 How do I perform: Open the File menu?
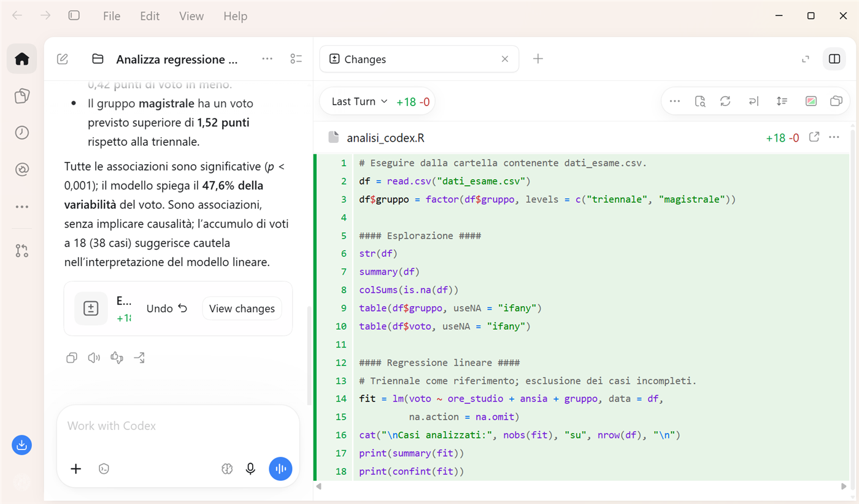coord(112,16)
